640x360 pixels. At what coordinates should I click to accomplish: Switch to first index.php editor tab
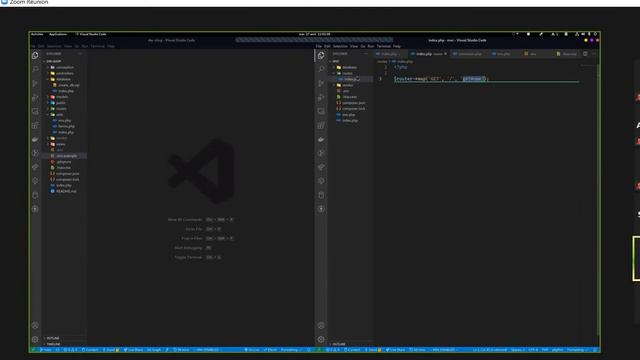point(389,54)
